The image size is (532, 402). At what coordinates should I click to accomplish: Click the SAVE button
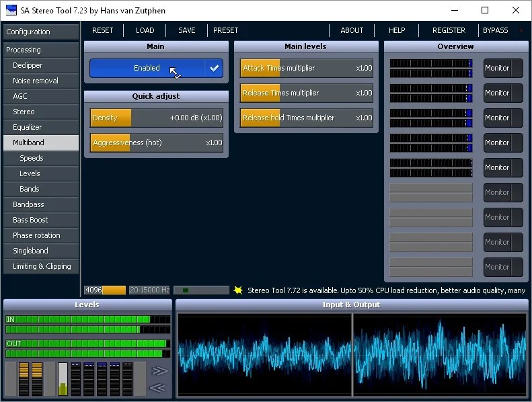pyautogui.click(x=186, y=30)
